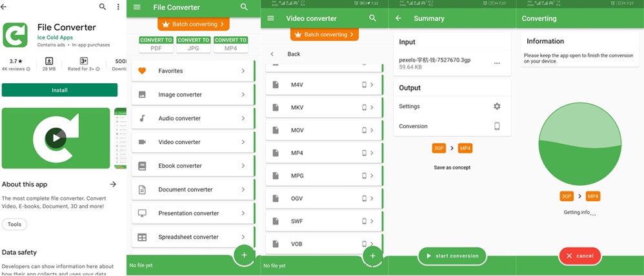Tap the MP4 badge in Converting screen

point(593,196)
